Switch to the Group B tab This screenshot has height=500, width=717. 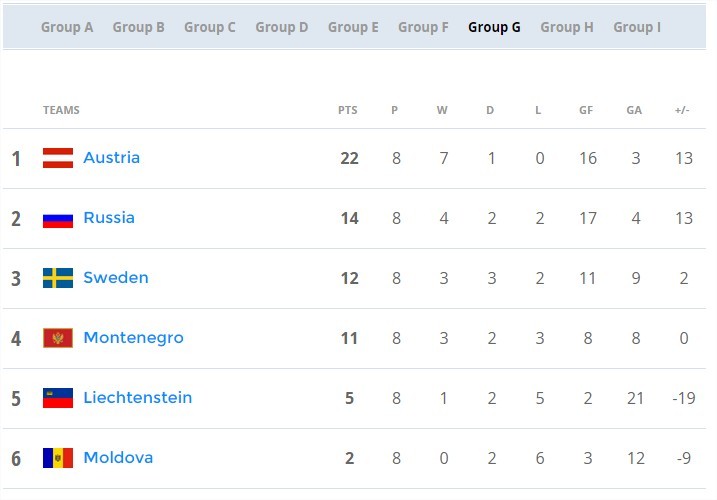(x=139, y=27)
